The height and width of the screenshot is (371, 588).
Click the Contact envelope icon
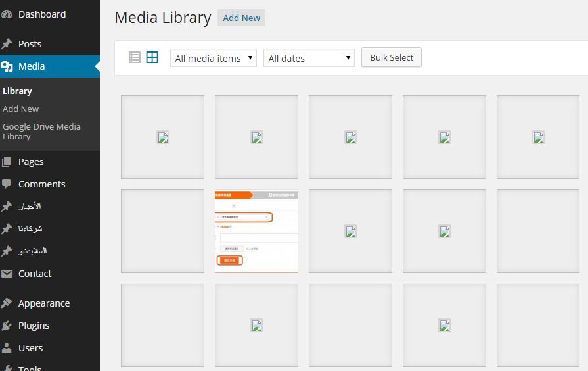(7, 274)
